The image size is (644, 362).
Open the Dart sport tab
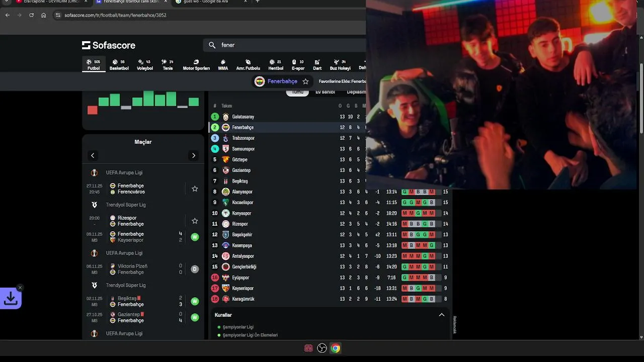[317, 65]
